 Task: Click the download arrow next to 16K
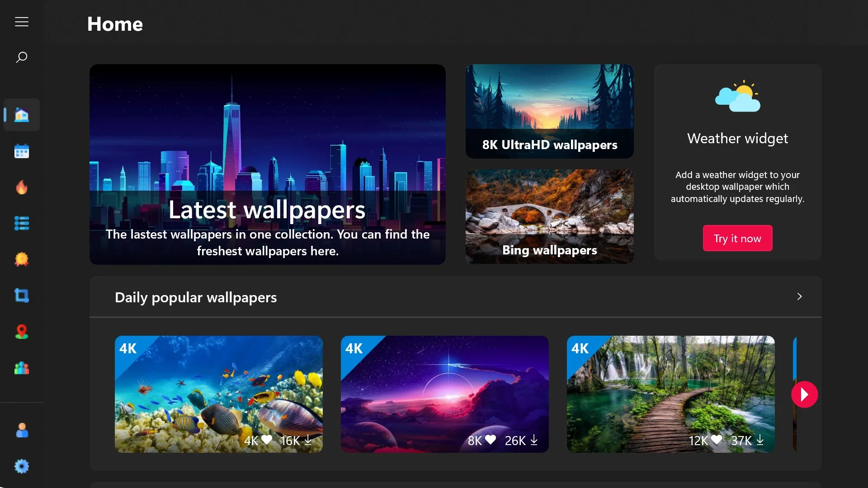(308, 440)
